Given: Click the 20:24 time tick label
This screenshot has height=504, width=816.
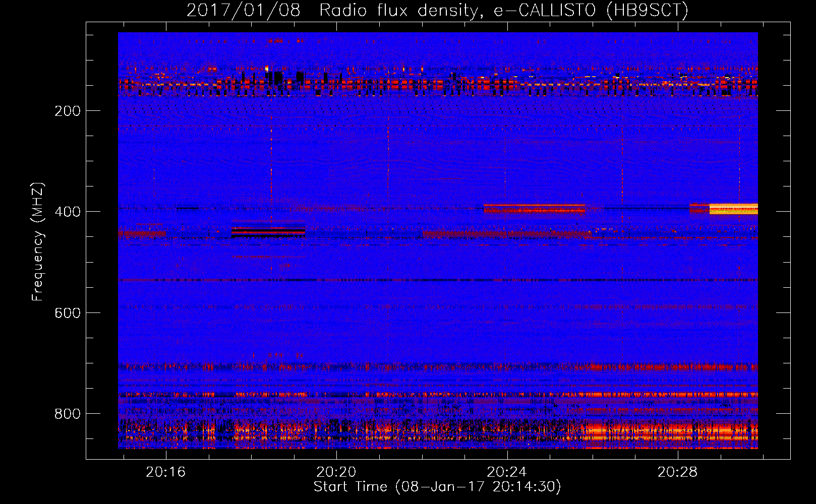Looking at the screenshot, I should [x=507, y=472].
